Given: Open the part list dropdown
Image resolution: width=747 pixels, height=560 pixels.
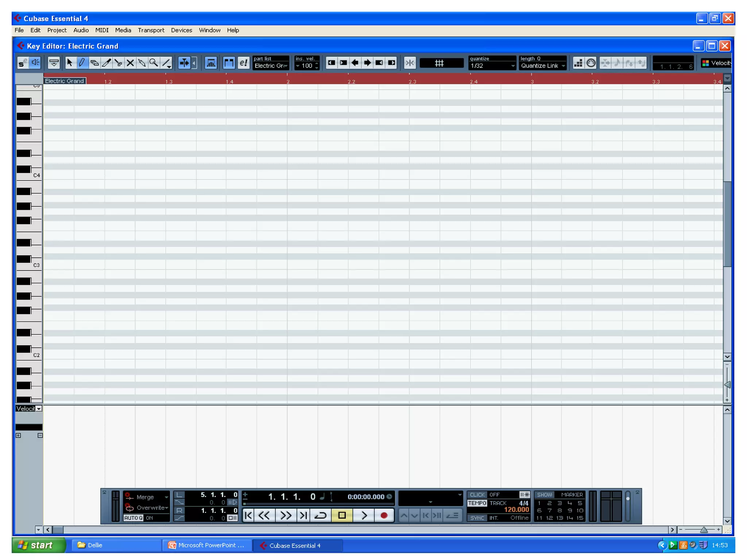Looking at the screenshot, I should pyautogui.click(x=271, y=66).
